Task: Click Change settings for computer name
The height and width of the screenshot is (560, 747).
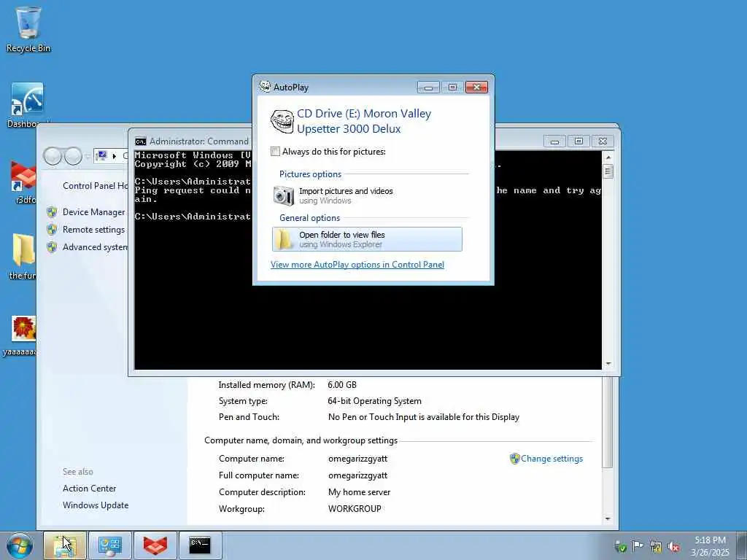Action: coord(551,459)
